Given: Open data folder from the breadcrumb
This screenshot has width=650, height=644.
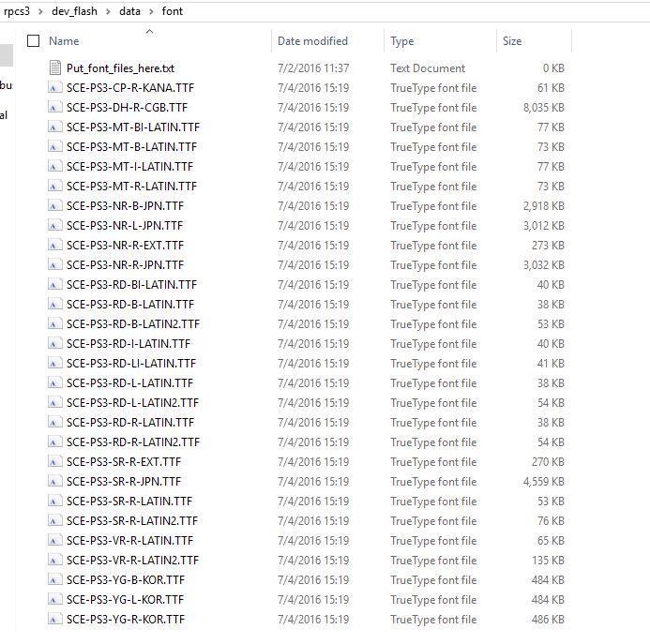Looking at the screenshot, I should coord(129,11).
